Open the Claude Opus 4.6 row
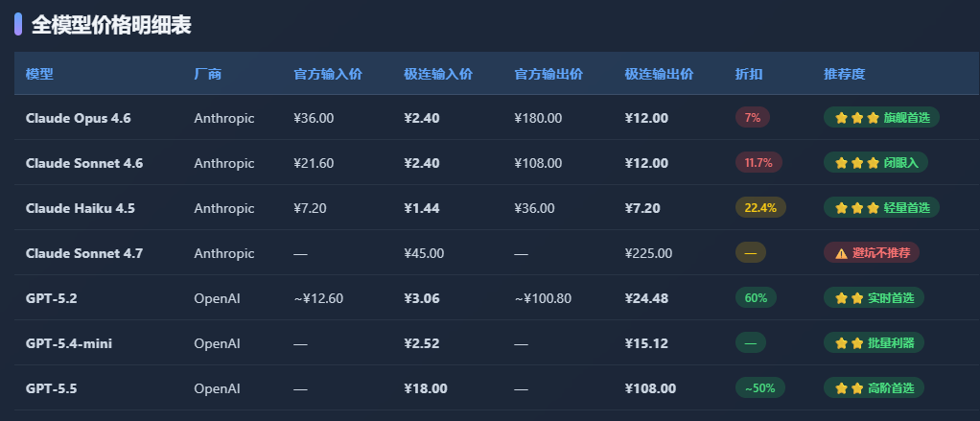980x421 pixels. [497, 117]
